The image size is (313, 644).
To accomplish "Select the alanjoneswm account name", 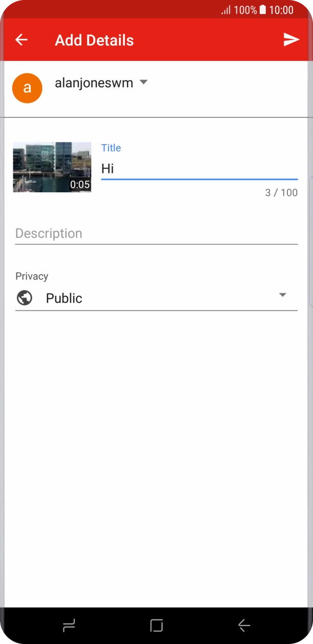I will pos(94,82).
